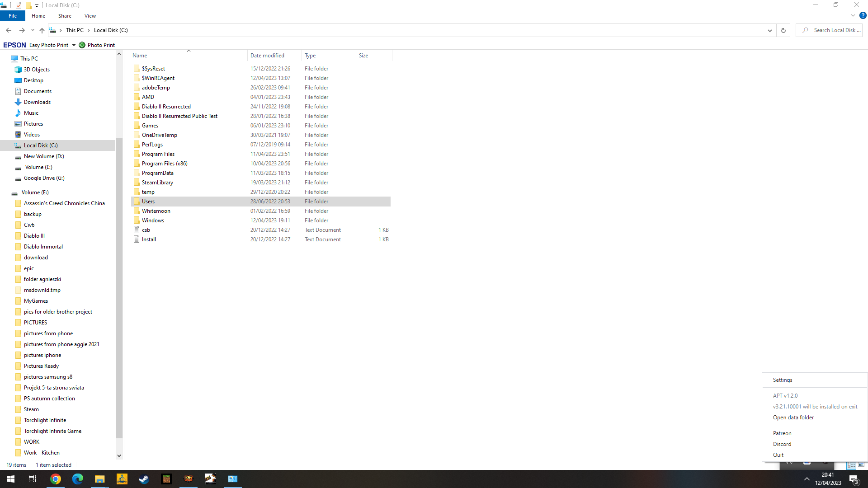Click the Help question mark icon
The image size is (868, 488).
click(x=863, y=15)
